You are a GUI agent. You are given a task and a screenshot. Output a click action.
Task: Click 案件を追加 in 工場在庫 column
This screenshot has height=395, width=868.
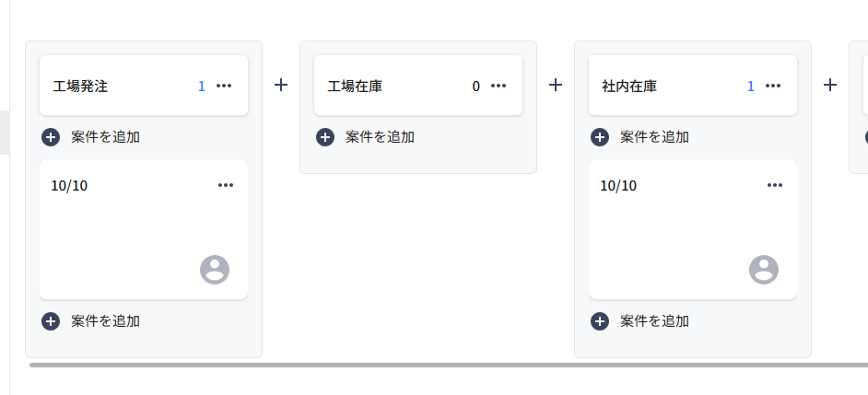click(x=366, y=136)
